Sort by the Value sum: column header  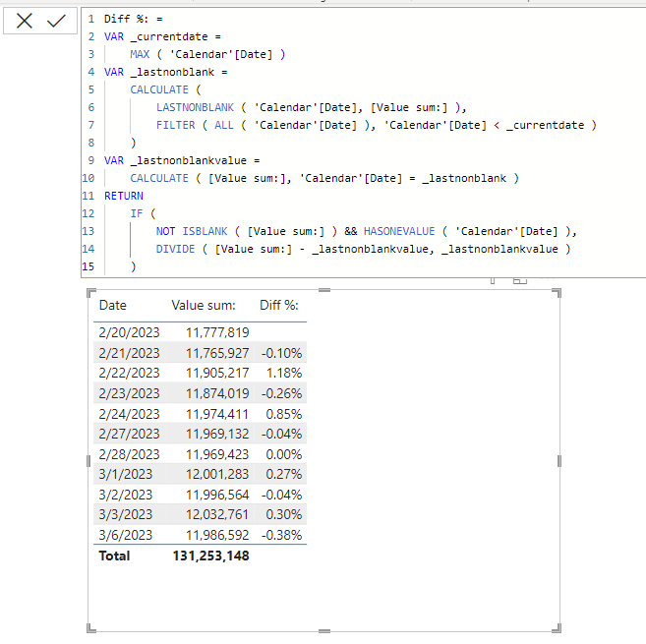pyautogui.click(x=204, y=306)
